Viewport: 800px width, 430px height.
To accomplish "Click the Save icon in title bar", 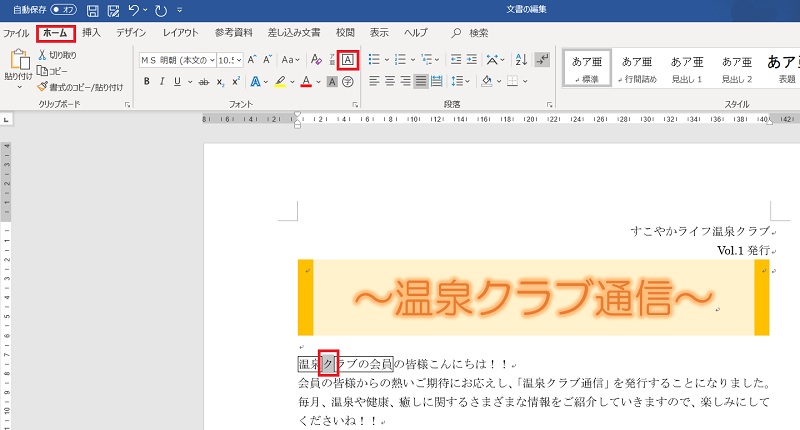I will (x=92, y=10).
